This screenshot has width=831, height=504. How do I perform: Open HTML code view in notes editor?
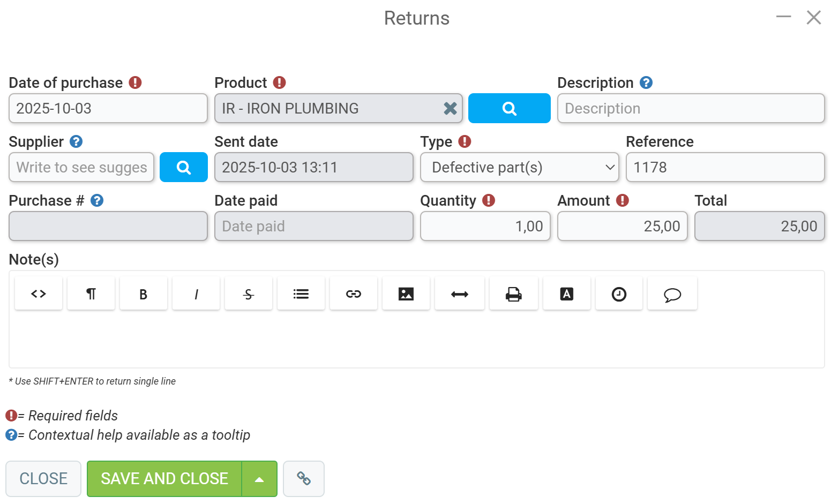39,294
